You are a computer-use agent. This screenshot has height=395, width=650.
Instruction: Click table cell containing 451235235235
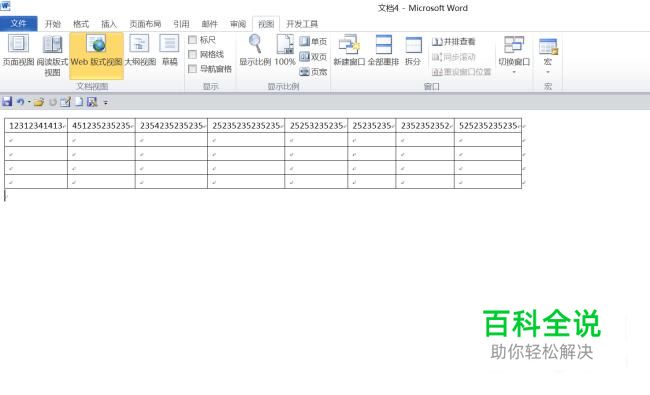102,126
